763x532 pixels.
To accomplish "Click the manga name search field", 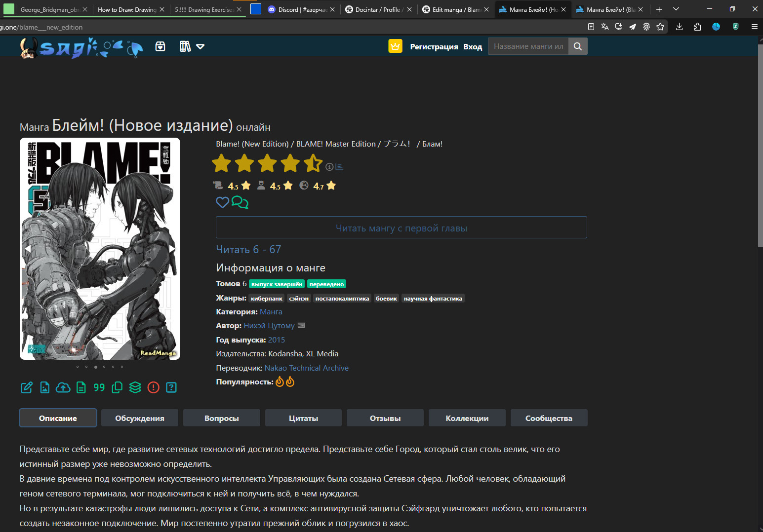I will pyautogui.click(x=528, y=46).
